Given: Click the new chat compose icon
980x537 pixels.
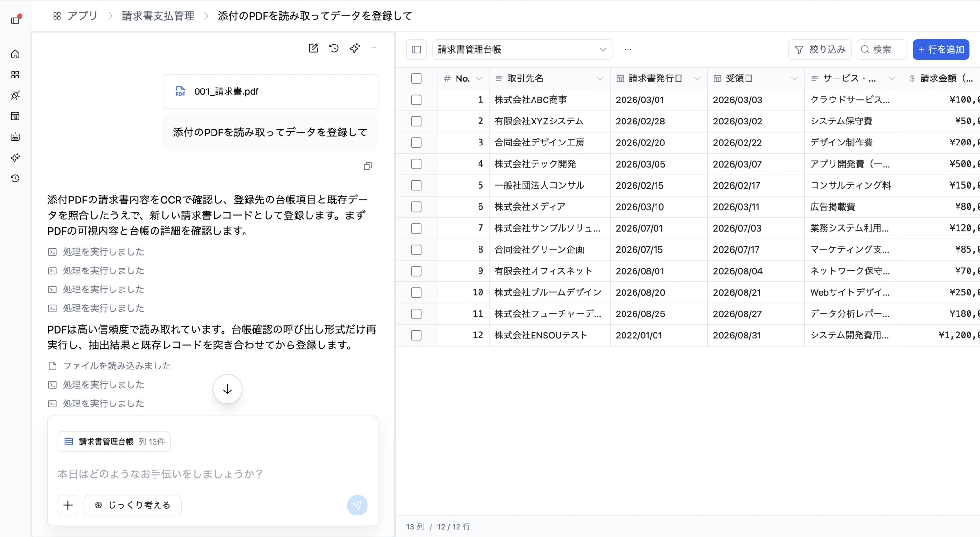Looking at the screenshot, I should point(313,48).
